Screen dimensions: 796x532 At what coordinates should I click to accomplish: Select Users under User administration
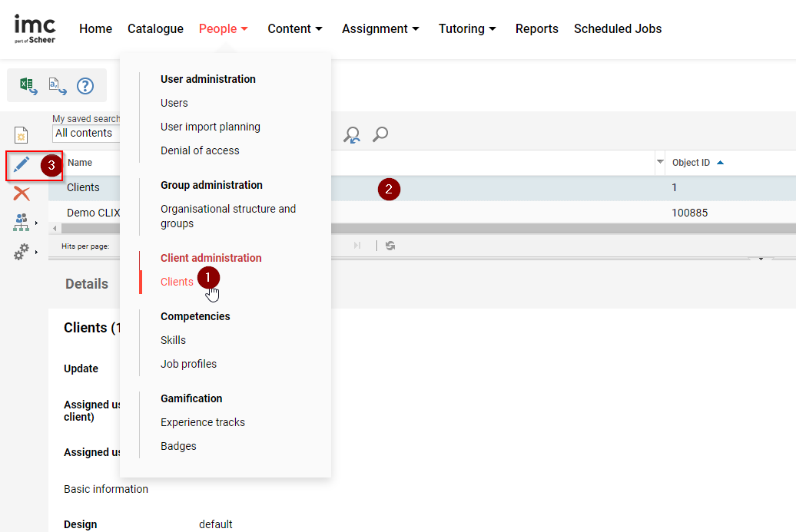pyautogui.click(x=174, y=103)
